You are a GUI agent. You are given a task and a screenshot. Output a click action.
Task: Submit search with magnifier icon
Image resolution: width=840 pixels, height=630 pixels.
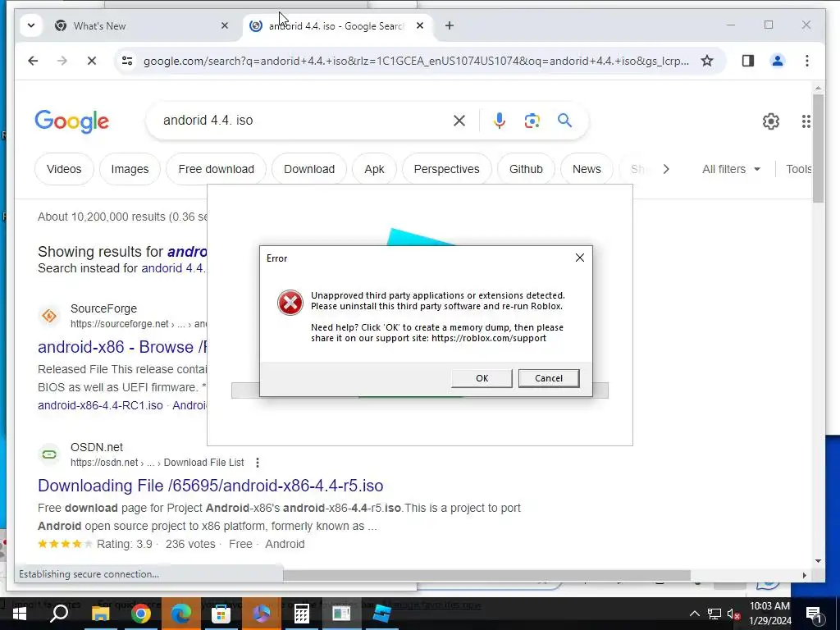click(564, 121)
